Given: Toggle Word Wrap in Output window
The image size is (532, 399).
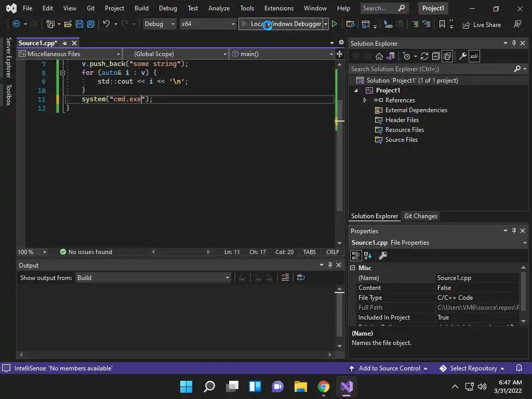Looking at the screenshot, I should point(301,277).
